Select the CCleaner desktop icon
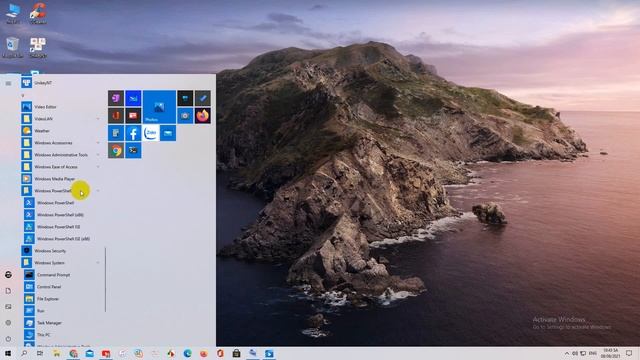640x360 pixels. [38, 13]
